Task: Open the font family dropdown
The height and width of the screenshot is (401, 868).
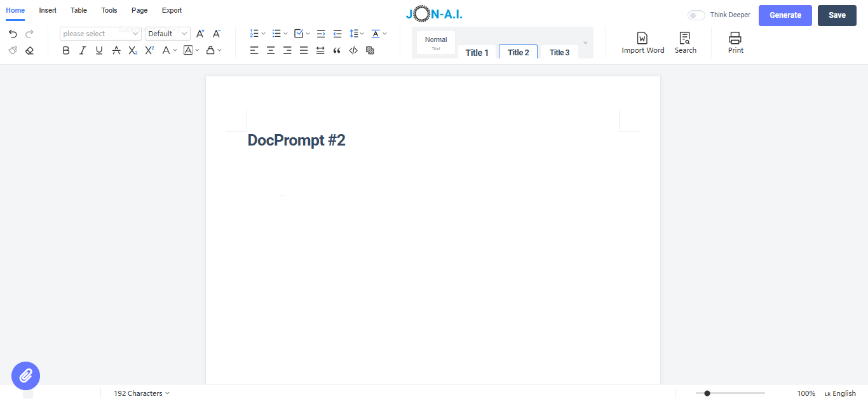Action: [100, 33]
